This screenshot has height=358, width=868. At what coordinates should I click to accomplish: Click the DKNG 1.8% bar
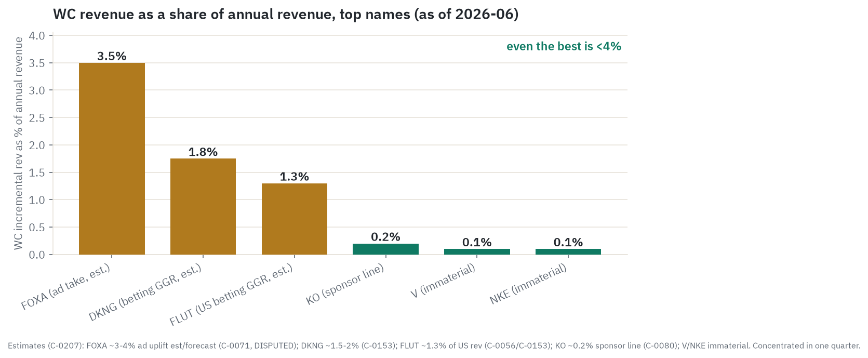[x=203, y=206]
